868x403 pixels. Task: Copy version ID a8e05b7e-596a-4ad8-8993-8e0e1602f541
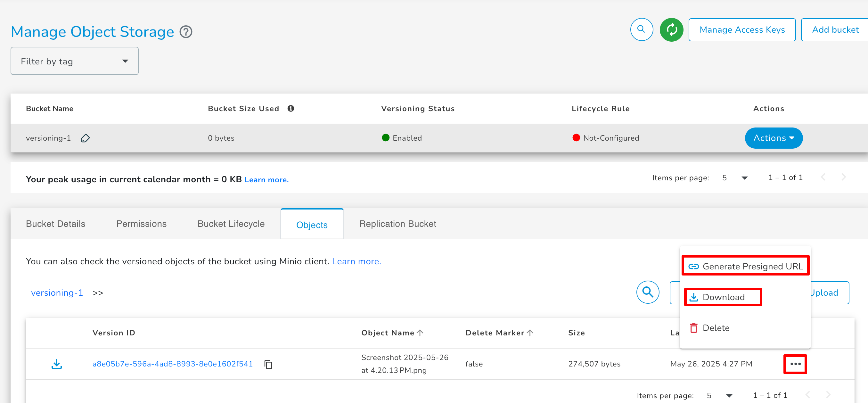click(x=268, y=364)
